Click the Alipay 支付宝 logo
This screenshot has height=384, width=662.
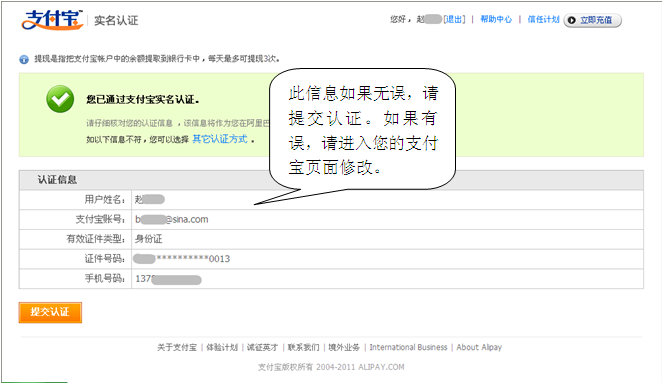(52, 19)
